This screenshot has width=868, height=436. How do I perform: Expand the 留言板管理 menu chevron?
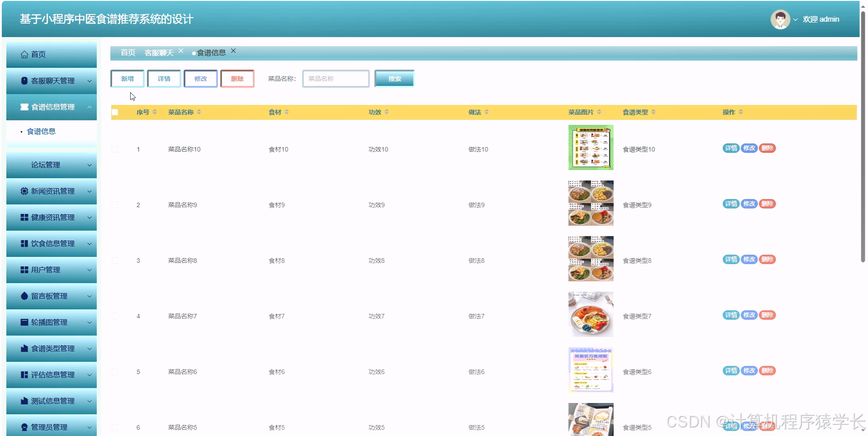tap(90, 296)
